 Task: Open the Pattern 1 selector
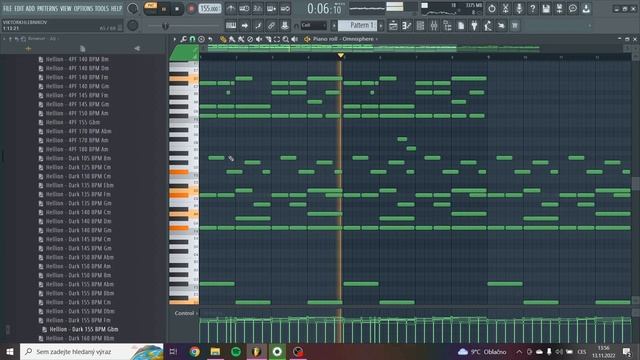click(x=358, y=26)
